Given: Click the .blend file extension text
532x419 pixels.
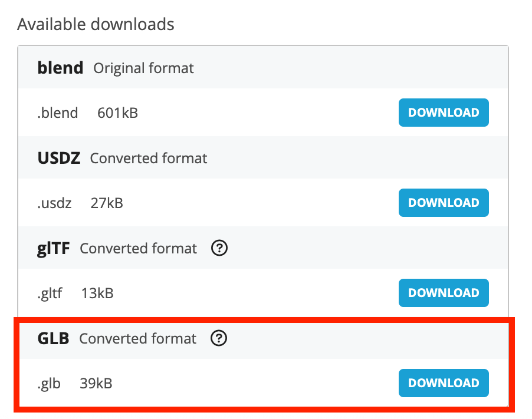Looking at the screenshot, I should pos(58,113).
